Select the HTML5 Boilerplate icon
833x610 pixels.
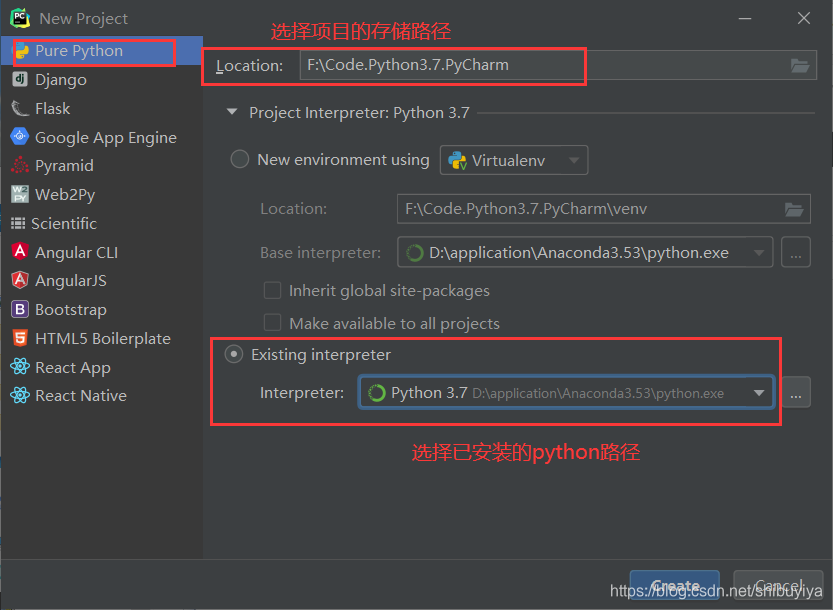pyautogui.click(x=20, y=338)
